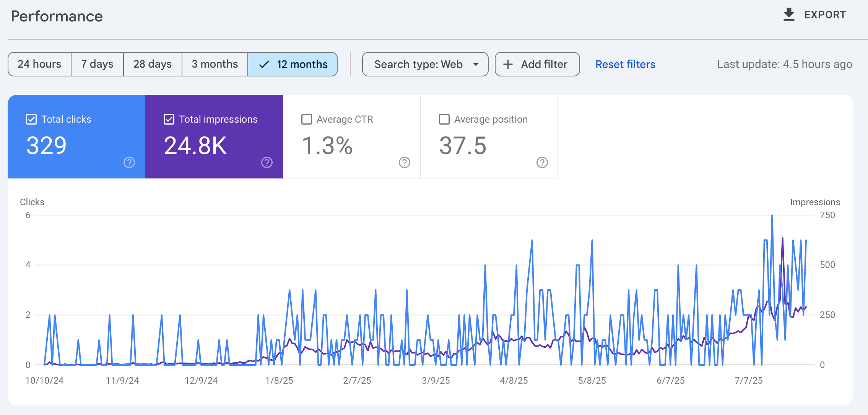This screenshot has height=415, width=868.
Task: Open help icon on Total impressions card
Action: click(x=267, y=162)
